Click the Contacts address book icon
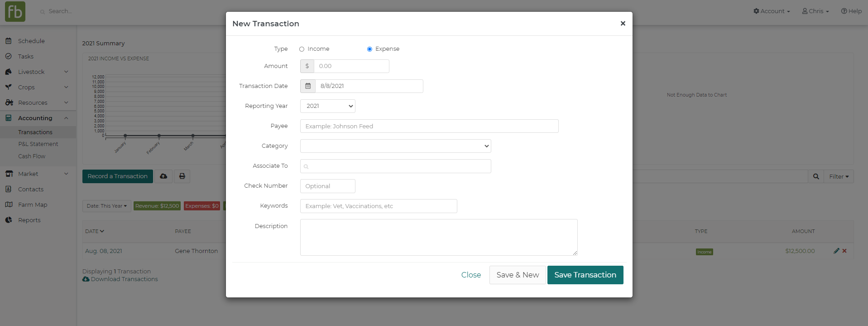The width and height of the screenshot is (868, 326). [8, 189]
